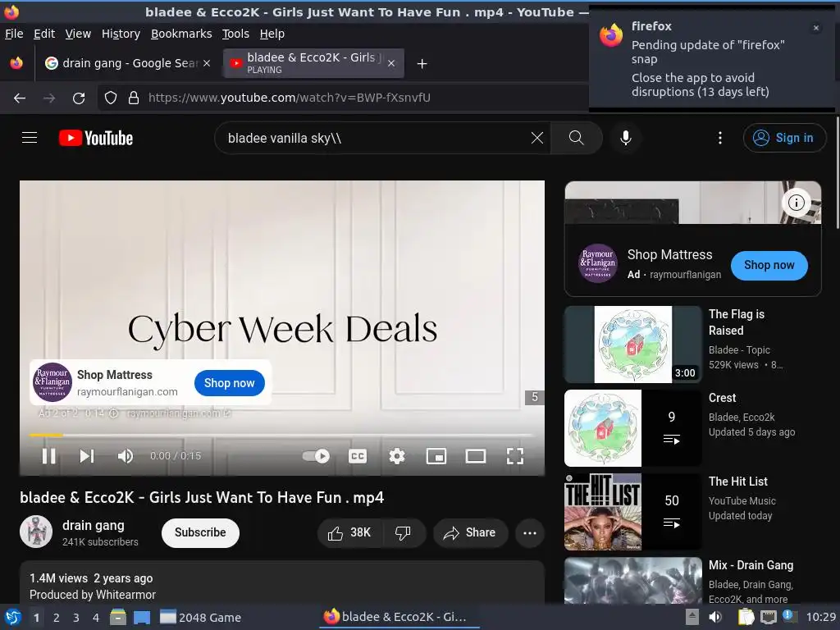The height and width of the screenshot is (630, 840).
Task: Seek on the video progress bar
Action: pyautogui.click(x=282, y=435)
